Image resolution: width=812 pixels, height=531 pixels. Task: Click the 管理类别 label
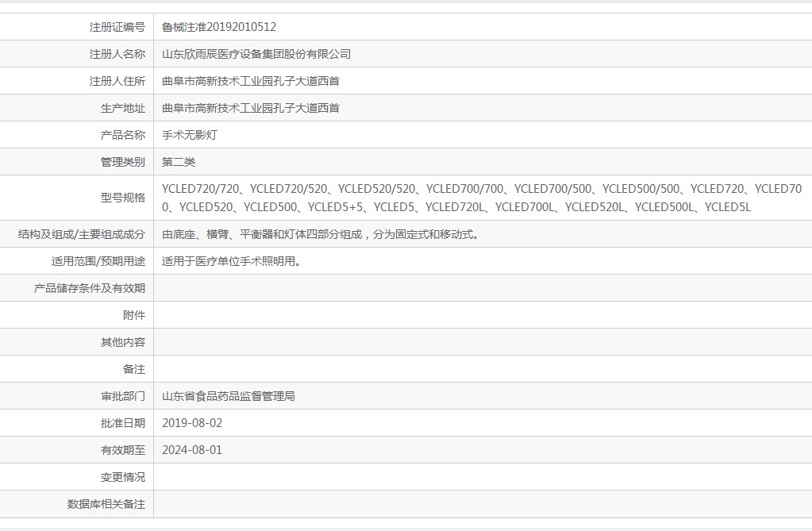pyautogui.click(x=123, y=162)
